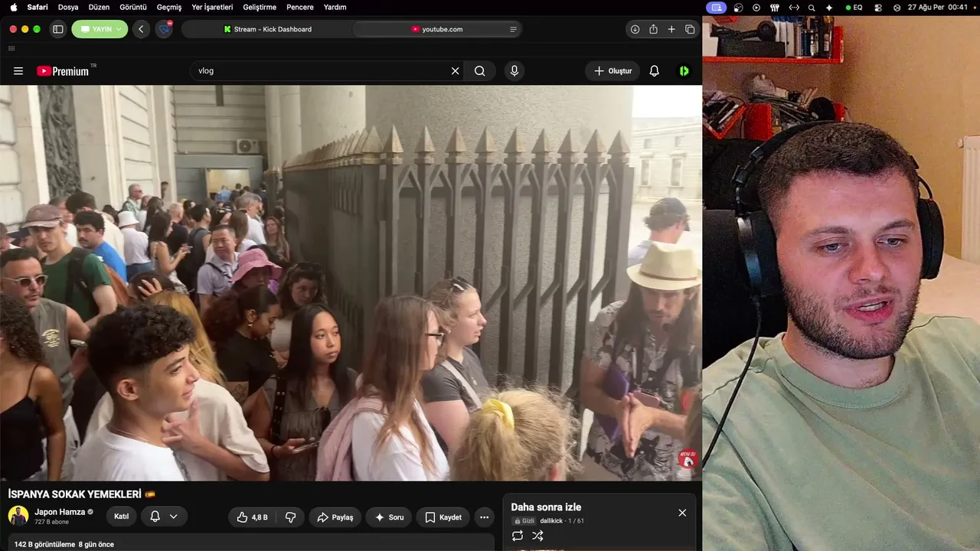
Task: Open the reader icon in youtube.com address bar
Action: [513, 29]
